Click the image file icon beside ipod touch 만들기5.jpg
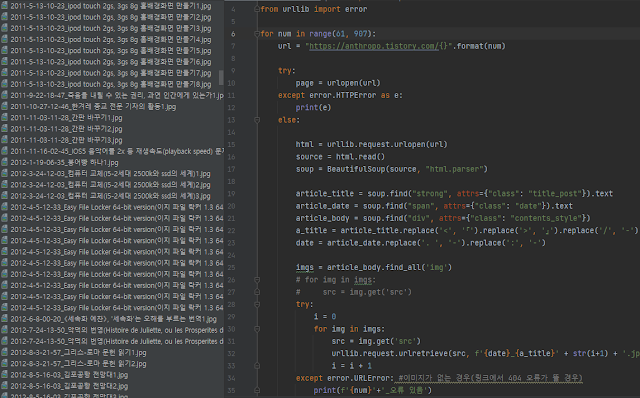The image size is (640, 398). (4, 50)
